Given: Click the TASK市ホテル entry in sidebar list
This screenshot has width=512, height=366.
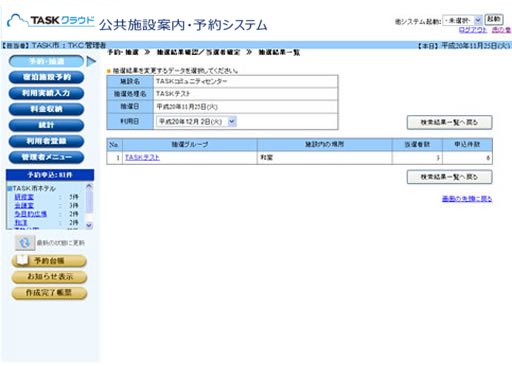Looking at the screenshot, I should click(x=32, y=188).
